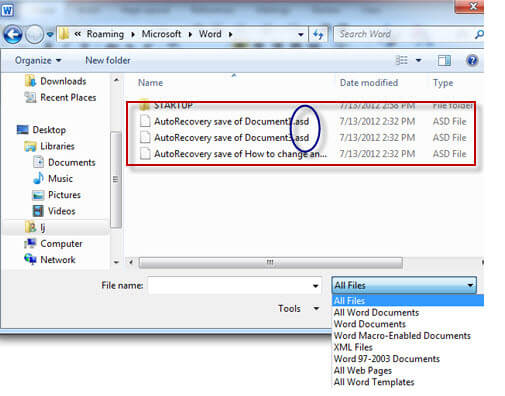Select Desktop in navigation pane
Screen dimensions: 505x396
pos(49,130)
